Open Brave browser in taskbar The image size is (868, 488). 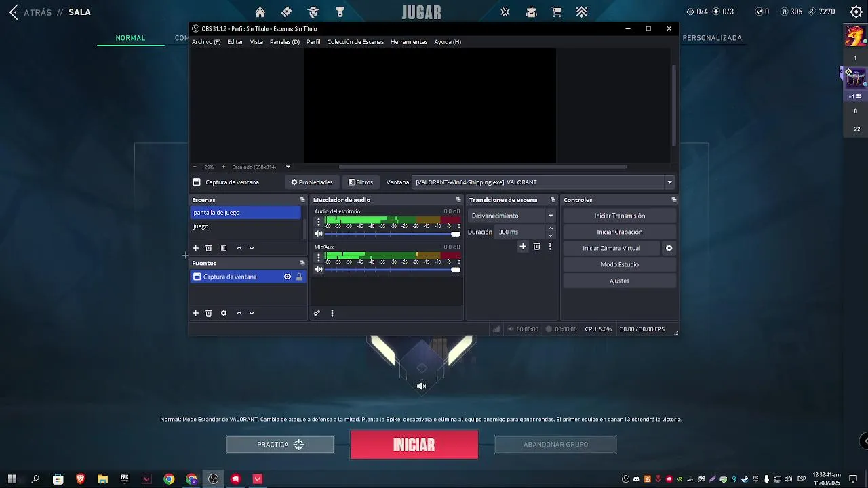81,479
